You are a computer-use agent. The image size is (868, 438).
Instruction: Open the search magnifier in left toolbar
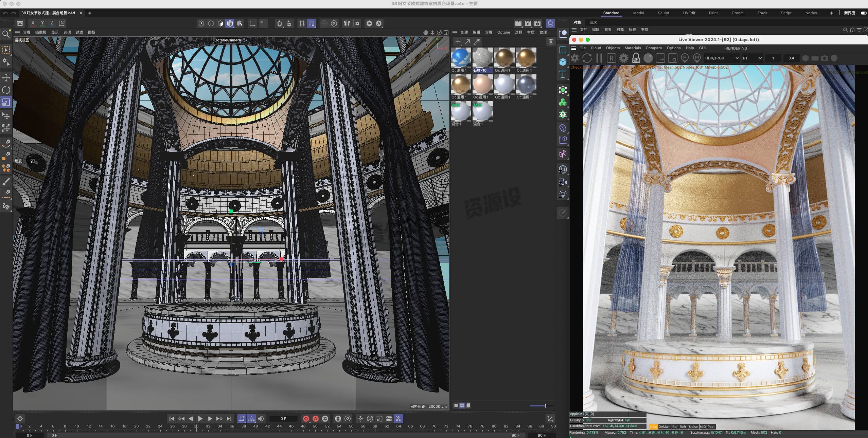pyautogui.click(x=6, y=34)
